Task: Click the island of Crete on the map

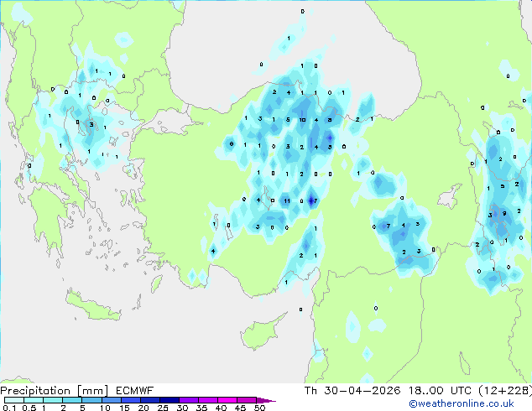Action: (92, 305)
